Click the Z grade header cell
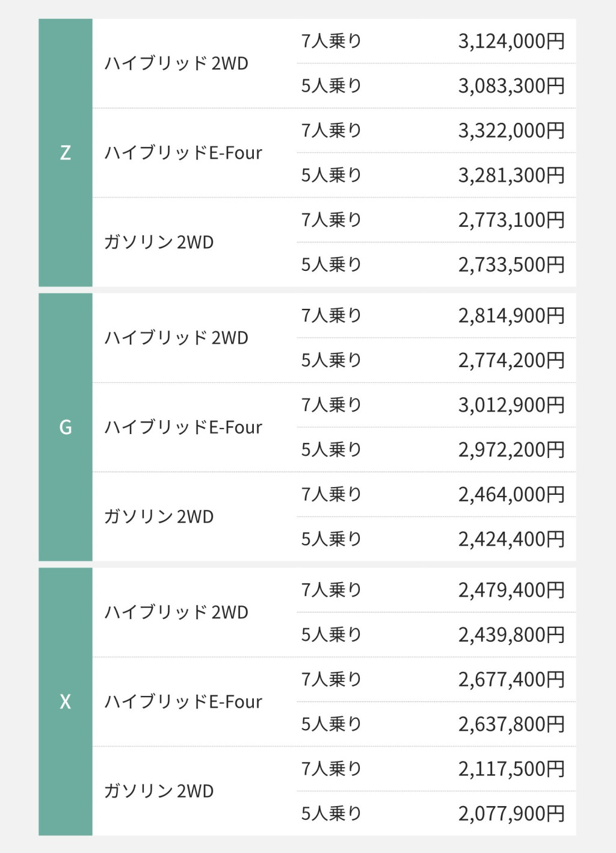Image resolution: width=616 pixels, height=853 pixels. point(66,153)
